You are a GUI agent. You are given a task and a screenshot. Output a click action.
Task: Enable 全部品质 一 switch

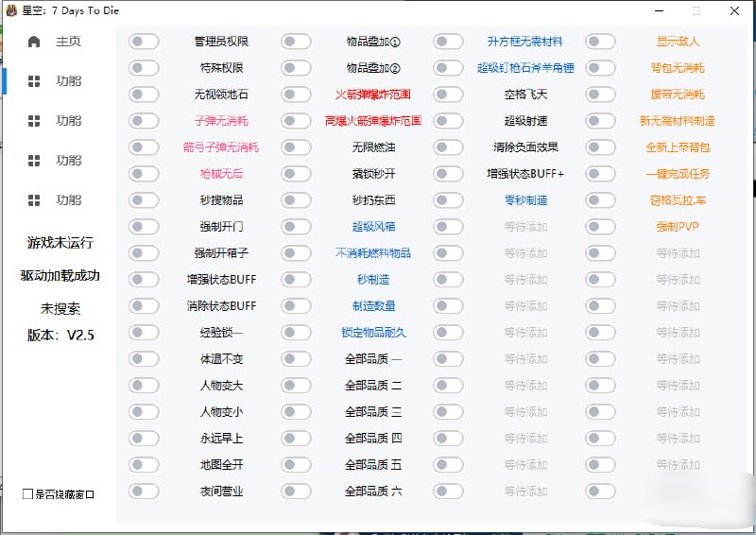pos(296,359)
